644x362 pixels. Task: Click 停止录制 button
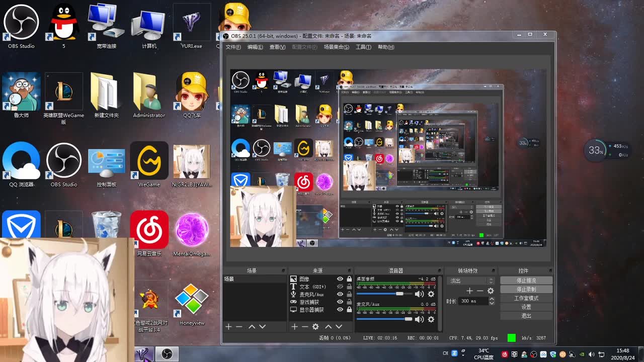[x=526, y=289]
